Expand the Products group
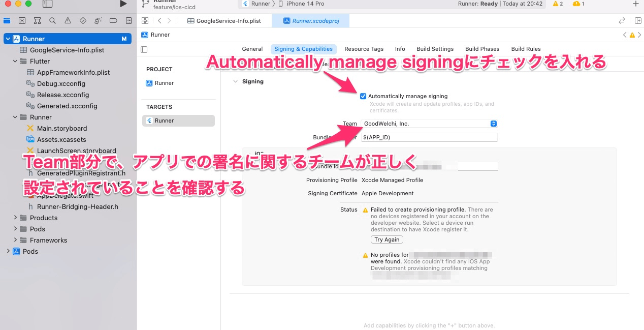Viewport: 644px width, 330px height. click(x=15, y=218)
